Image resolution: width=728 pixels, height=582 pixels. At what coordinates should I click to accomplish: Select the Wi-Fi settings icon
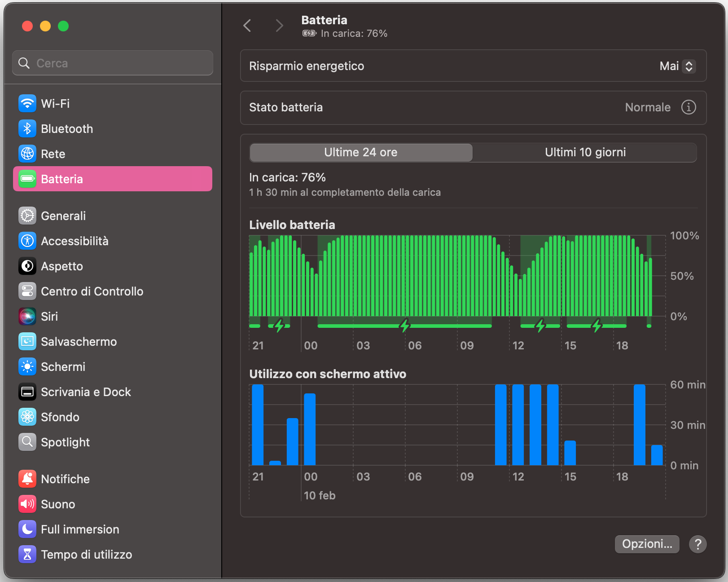coord(27,103)
